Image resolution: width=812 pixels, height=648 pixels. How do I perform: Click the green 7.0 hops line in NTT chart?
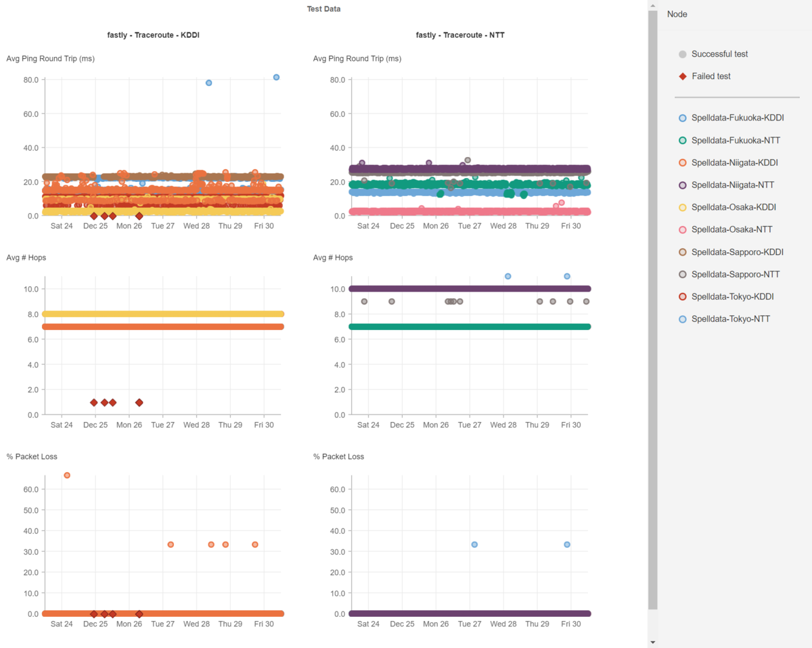tap(470, 327)
